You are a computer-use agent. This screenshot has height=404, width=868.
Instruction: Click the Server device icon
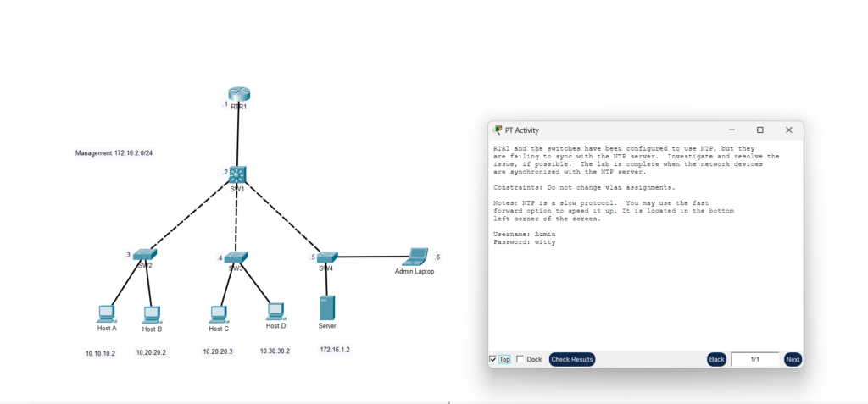pyautogui.click(x=327, y=307)
